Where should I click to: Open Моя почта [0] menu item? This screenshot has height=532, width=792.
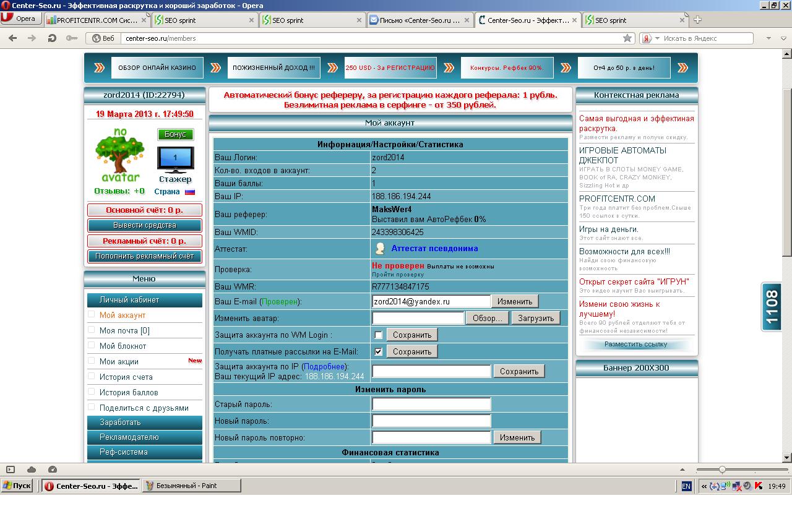tap(124, 331)
